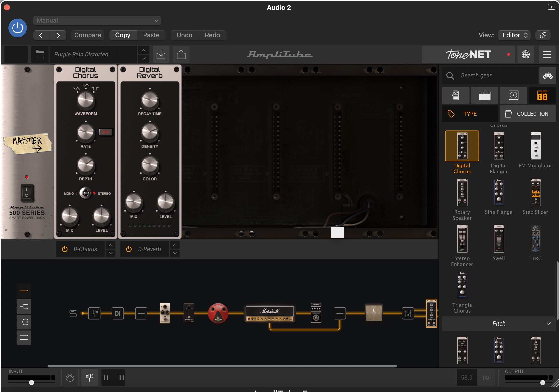Click the export share preset icon
Screen dimensions: 560x392
tap(181, 54)
